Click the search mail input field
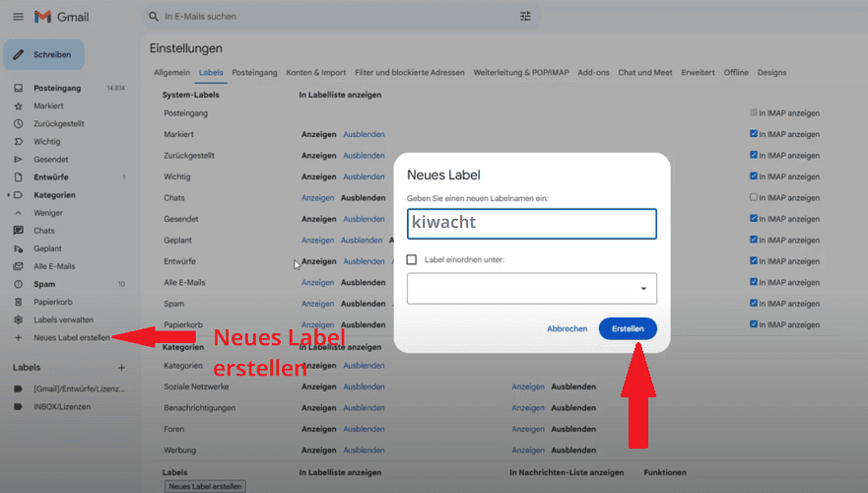Image resolution: width=868 pixels, height=493 pixels. (339, 17)
